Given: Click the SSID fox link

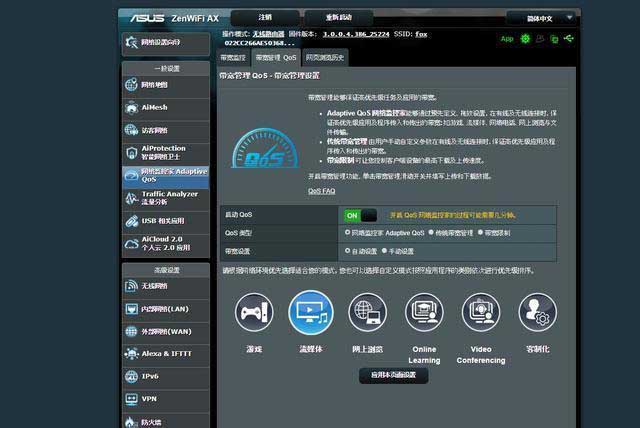Looking at the screenshot, I should 421,34.
